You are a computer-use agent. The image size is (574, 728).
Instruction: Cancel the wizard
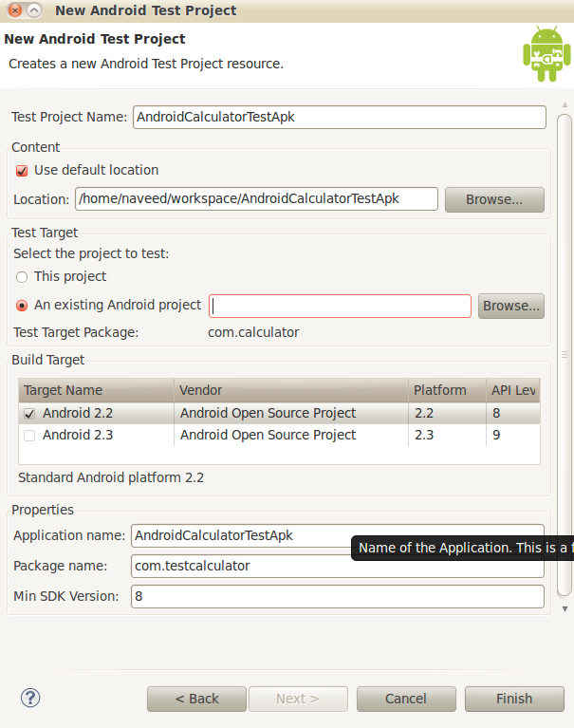406,699
